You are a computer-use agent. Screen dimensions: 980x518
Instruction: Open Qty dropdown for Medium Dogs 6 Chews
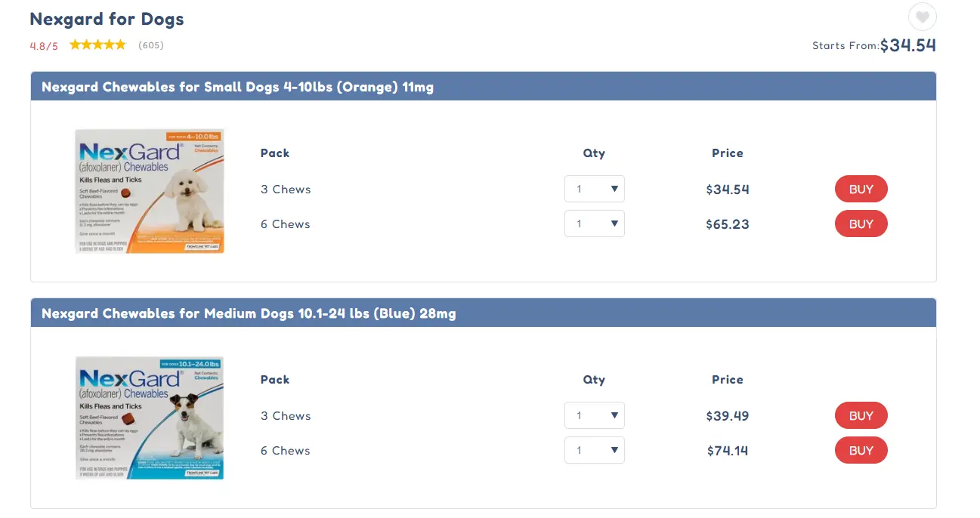tap(594, 450)
